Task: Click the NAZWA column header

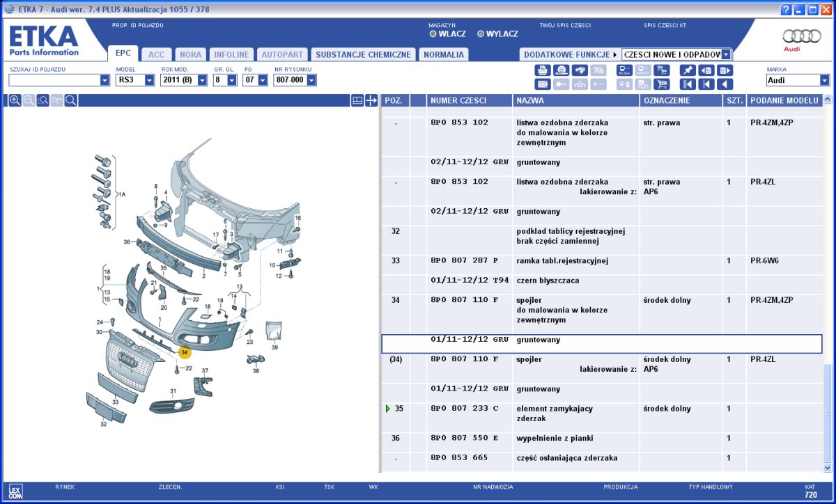Action: (x=576, y=101)
